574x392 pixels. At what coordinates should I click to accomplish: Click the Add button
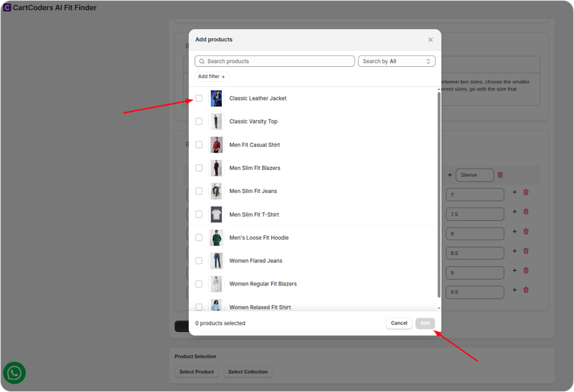pos(425,323)
